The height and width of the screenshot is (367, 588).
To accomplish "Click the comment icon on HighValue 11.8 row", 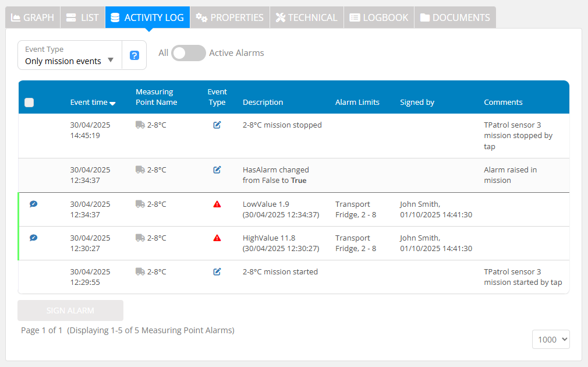I will [x=33, y=238].
